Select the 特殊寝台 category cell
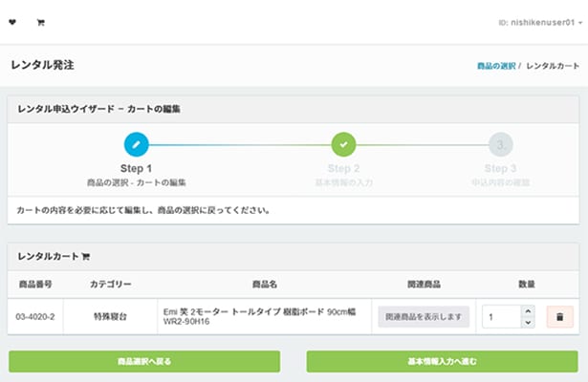This screenshot has height=382, width=588. [110, 317]
